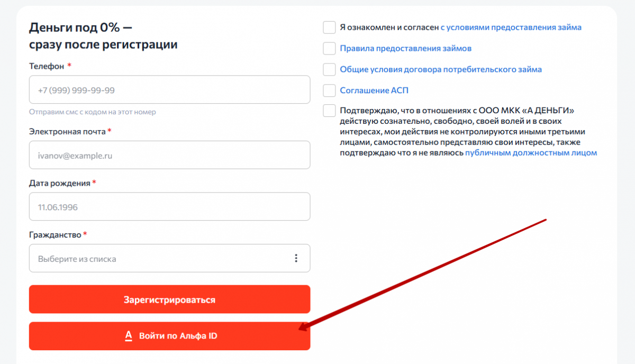Open the Правила предоставления займов link
This screenshot has width=635, height=364.
pyautogui.click(x=405, y=49)
